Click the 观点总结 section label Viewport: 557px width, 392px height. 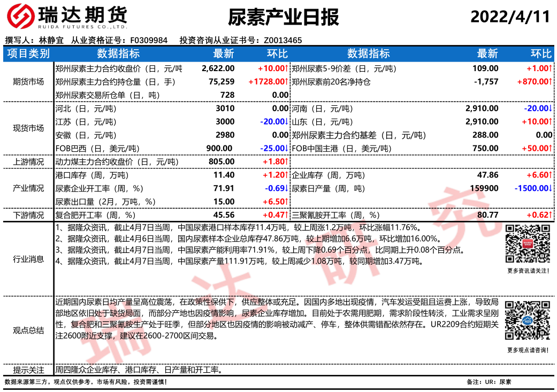(28, 330)
